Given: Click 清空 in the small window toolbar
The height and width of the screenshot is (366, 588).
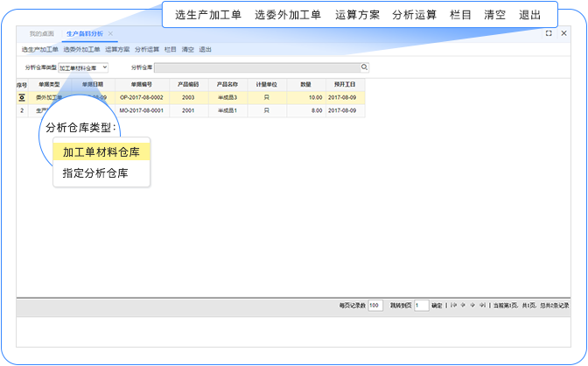Looking at the screenshot, I should click(188, 49).
